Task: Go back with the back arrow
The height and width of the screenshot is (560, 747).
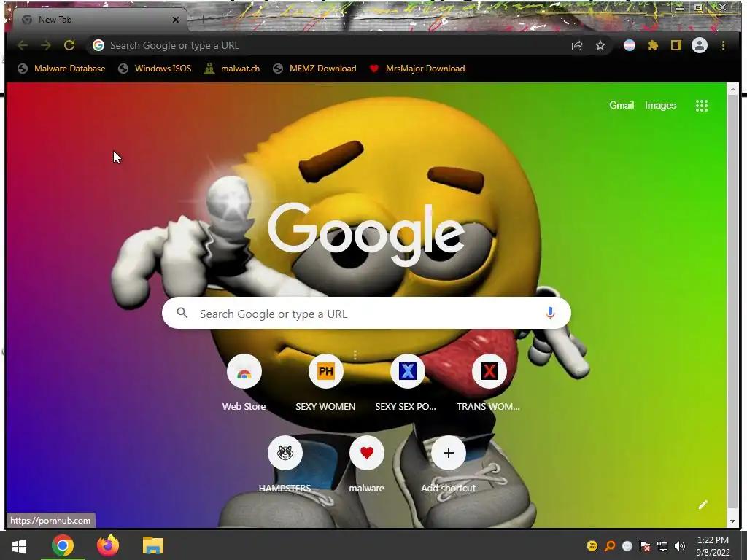Action: (23, 45)
